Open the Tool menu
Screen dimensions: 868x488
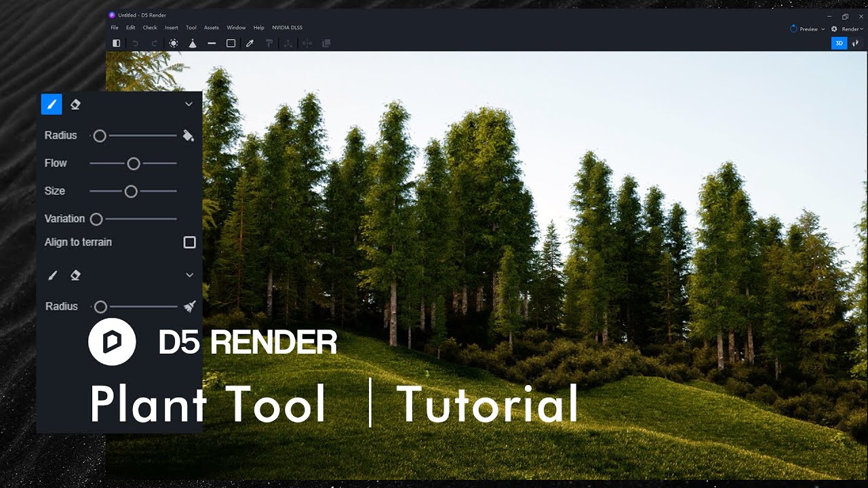(191, 28)
